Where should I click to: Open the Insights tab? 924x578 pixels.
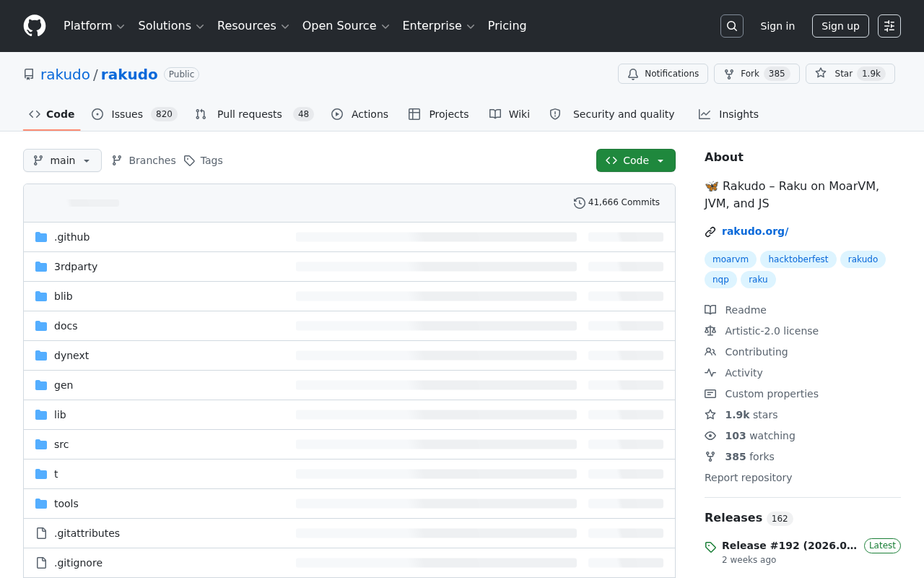(x=728, y=114)
